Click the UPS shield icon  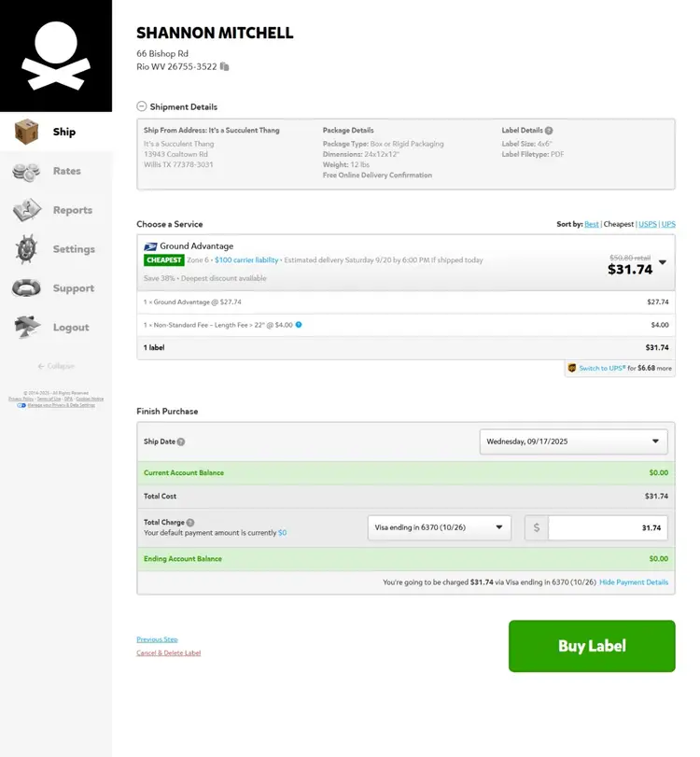tap(571, 369)
